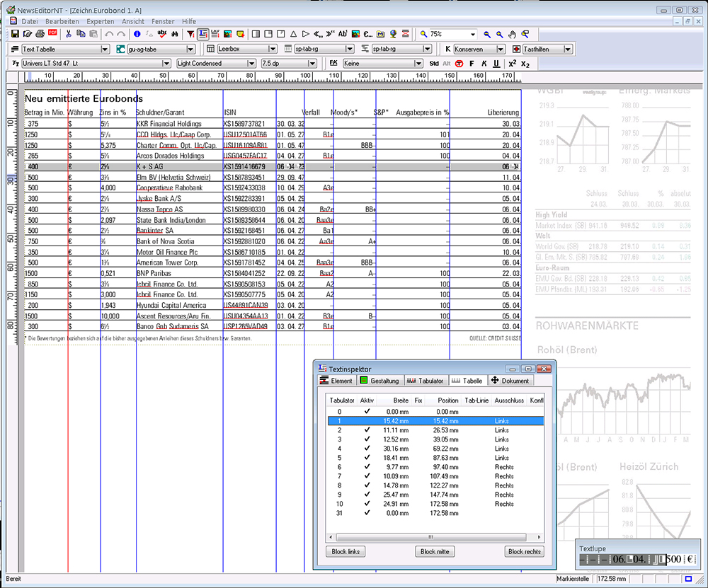Image resolution: width=708 pixels, height=588 pixels.
Task: Select the hand pan tool
Action: coord(512,34)
